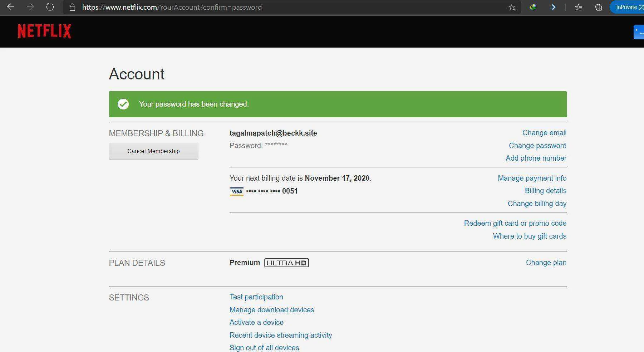This screenshot has width=644, height=352.
Task: Click the browser forward arrow
Action: click(30, 7)
